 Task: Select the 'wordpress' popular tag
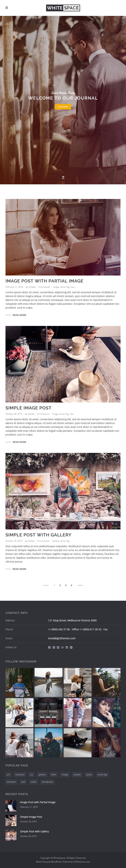(47, 782)
